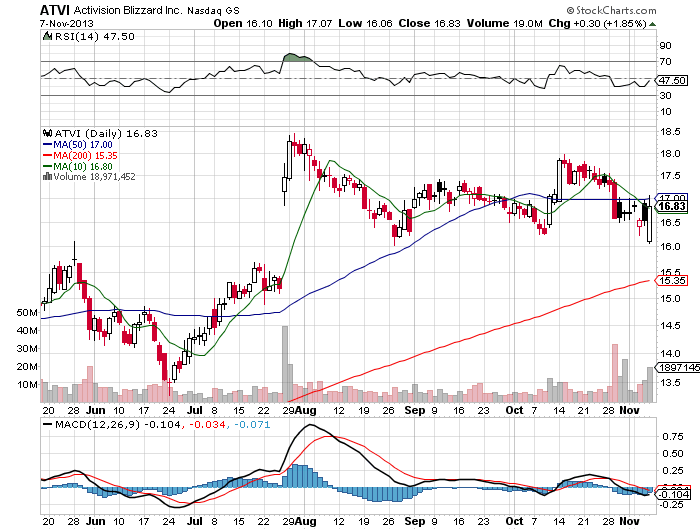Viewport: 700px width, 530px height.
Task: Click the RSI axis label 90
Action: pyautogui.click(x=665, y=46)
